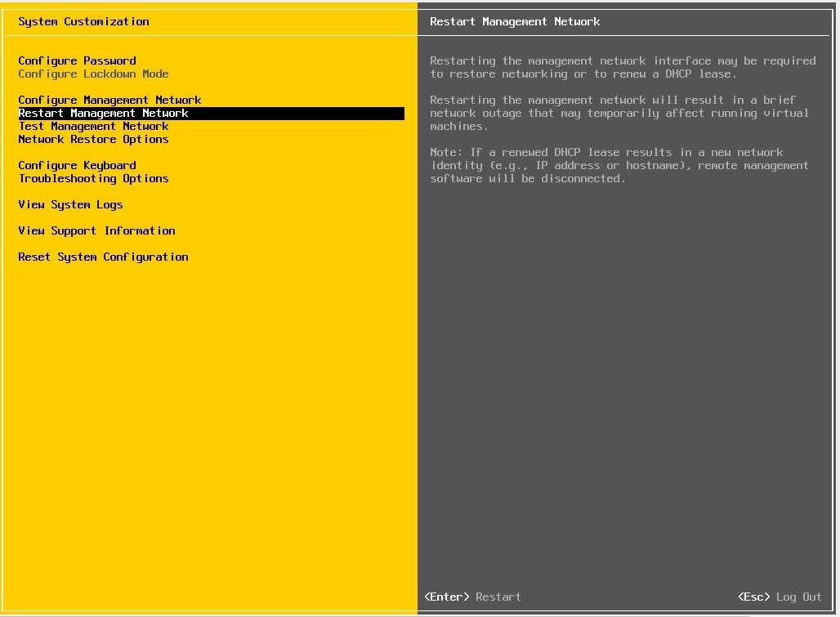
Task: Click the Restart Management Network panel title
Action: [515, 21]
